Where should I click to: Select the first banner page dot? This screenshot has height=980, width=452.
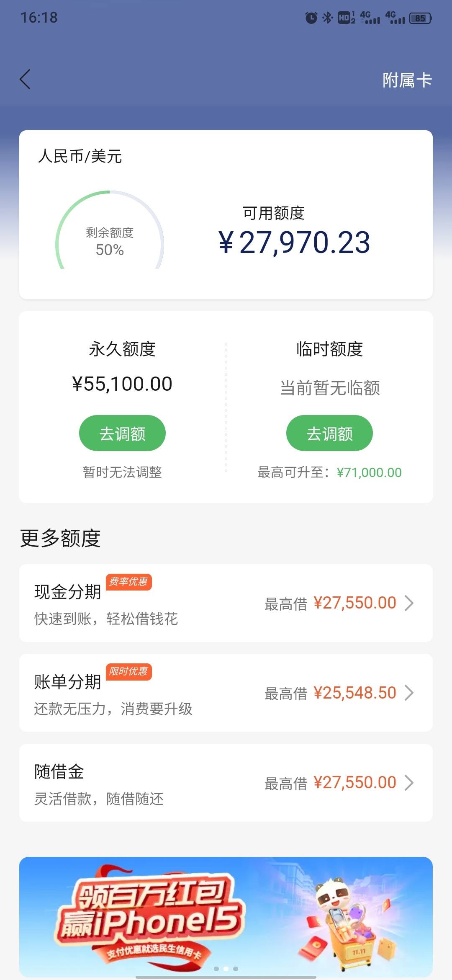pos(216,969)
